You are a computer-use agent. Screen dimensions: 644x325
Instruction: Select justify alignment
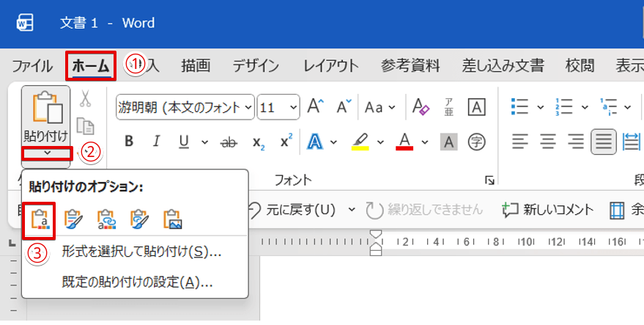(604, 142)
